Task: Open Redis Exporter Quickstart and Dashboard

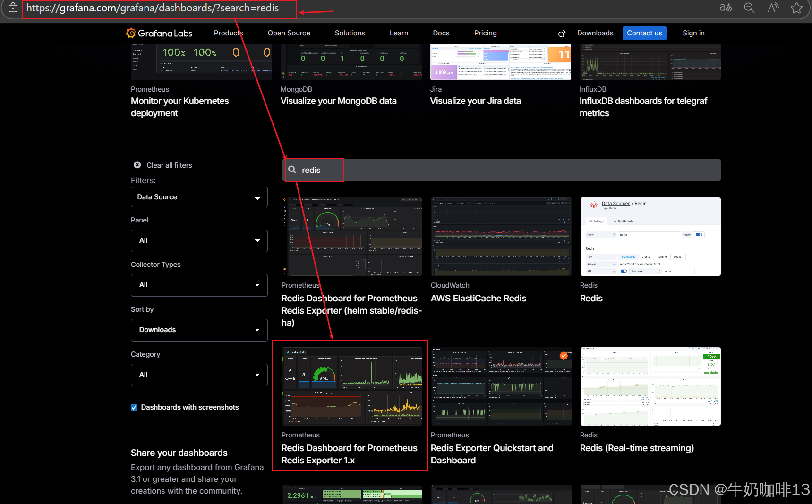Action: 492,454
